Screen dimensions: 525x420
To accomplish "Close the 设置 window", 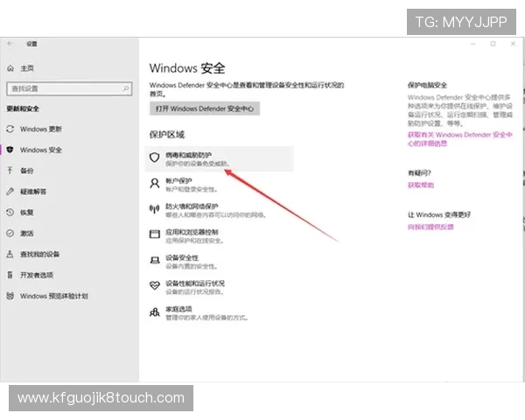I will tap(513, 44).
